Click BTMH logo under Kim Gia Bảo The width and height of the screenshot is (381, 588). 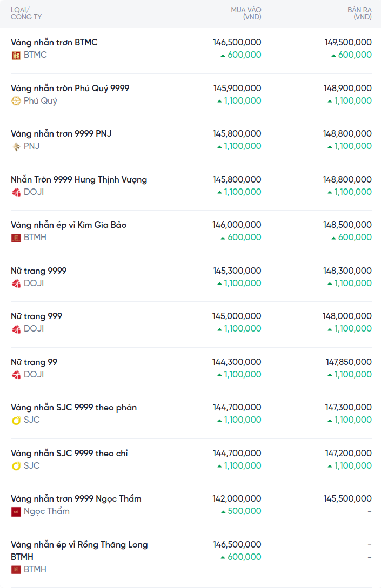click(x=16, y=238)
